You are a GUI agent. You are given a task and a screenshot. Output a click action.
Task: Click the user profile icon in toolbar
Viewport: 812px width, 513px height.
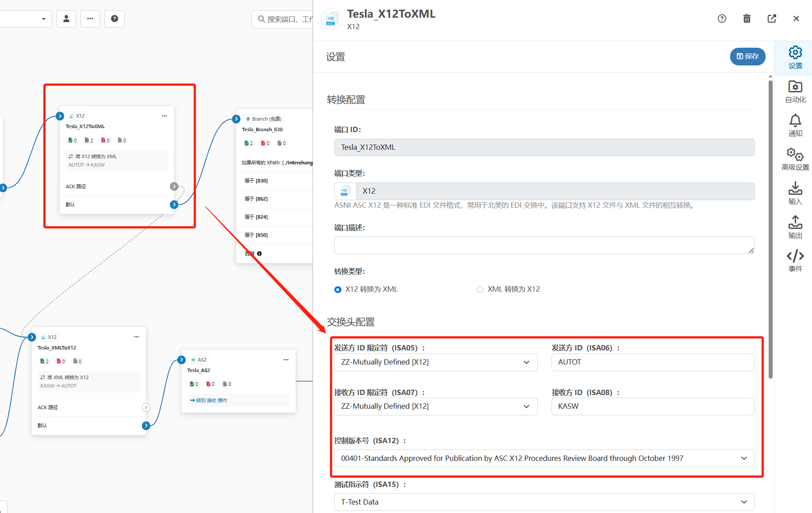[x=66, y=19]
